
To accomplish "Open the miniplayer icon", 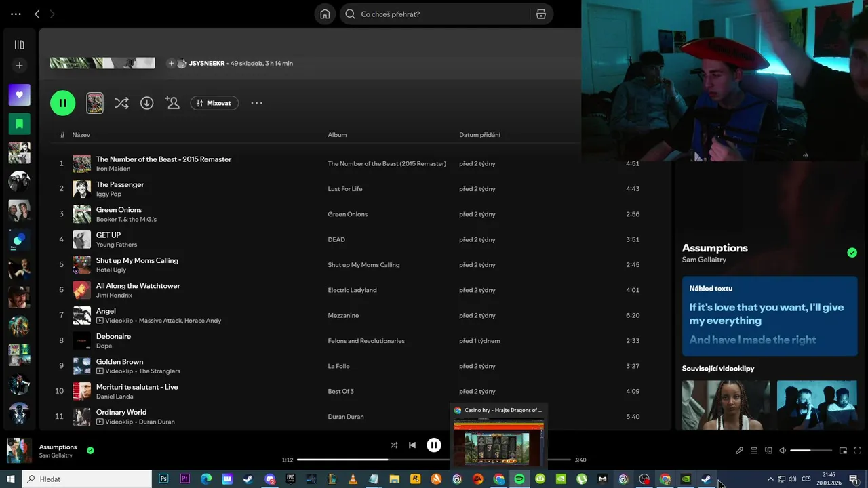I will (x=844, y=451).
